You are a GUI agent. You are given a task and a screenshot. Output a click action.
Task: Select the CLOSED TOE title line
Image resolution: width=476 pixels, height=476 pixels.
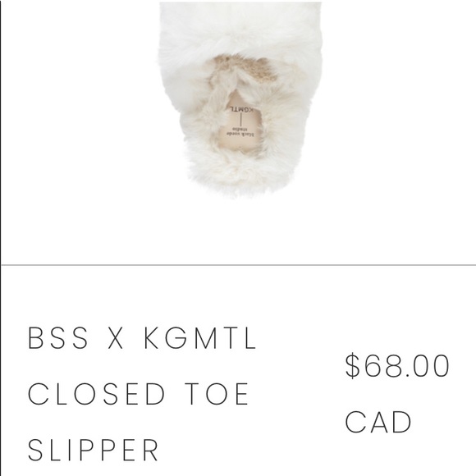(138, 394)
